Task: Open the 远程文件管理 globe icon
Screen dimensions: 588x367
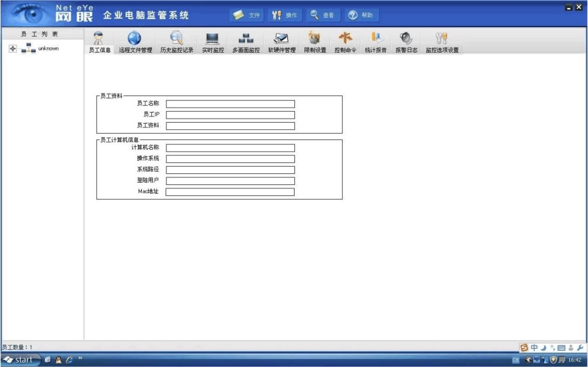Action: pos(135,39)
